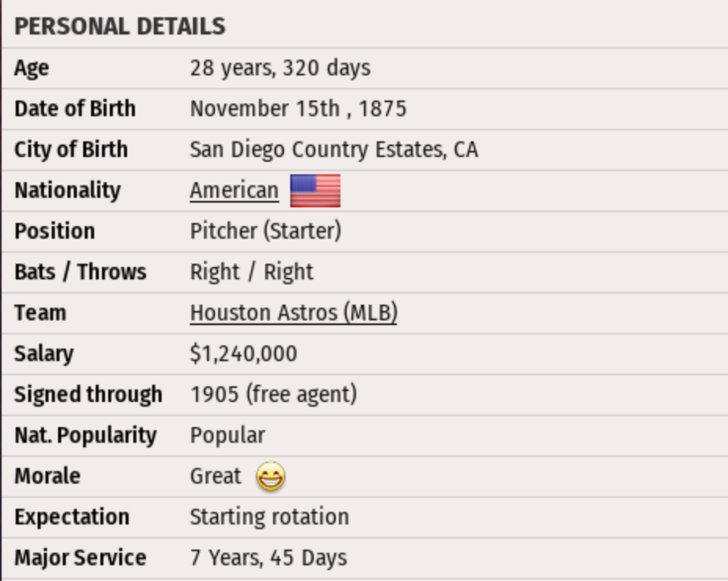Click the date of birth November 15th, 1875
Viewport: 728px width, 581px height.
click(x=298, y=109)
